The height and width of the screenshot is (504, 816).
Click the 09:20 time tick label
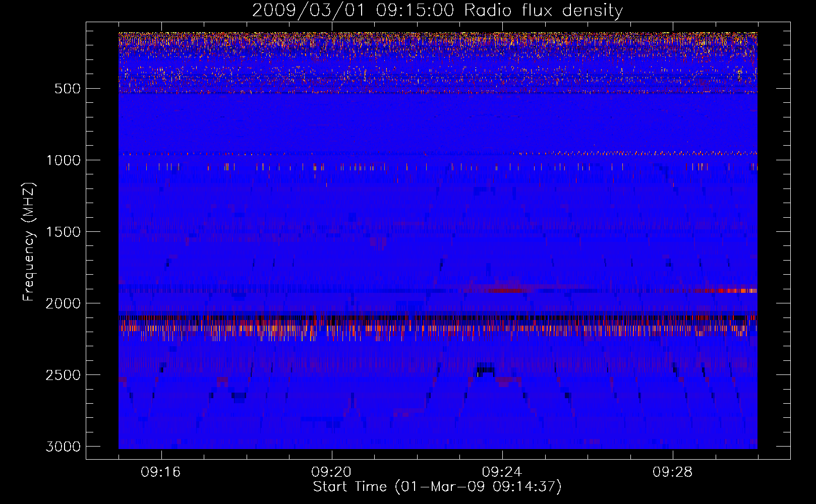[x=331, y=472]
